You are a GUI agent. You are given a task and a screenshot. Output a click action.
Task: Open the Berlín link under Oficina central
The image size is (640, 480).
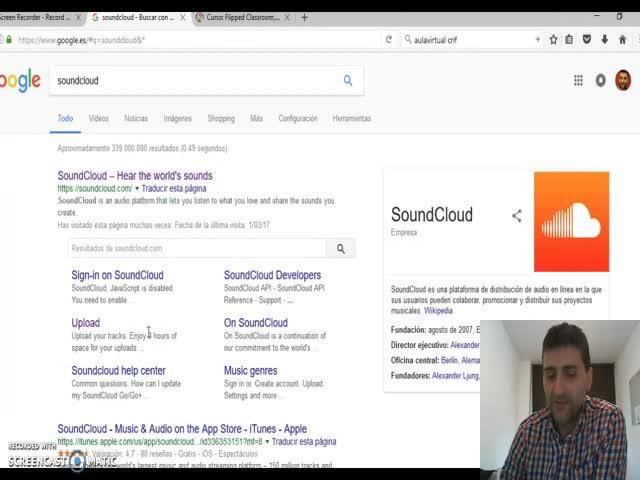pos(449,360)
